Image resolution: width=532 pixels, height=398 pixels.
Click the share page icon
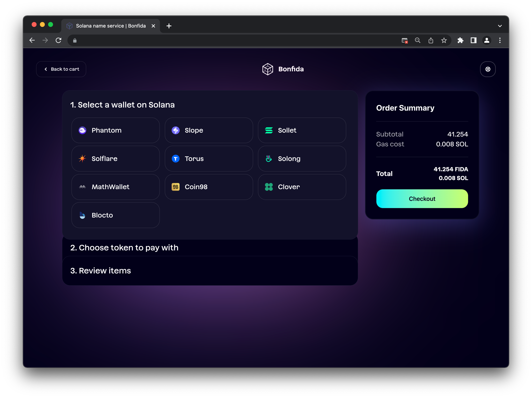pyautogui.click(x=431, y=40)
